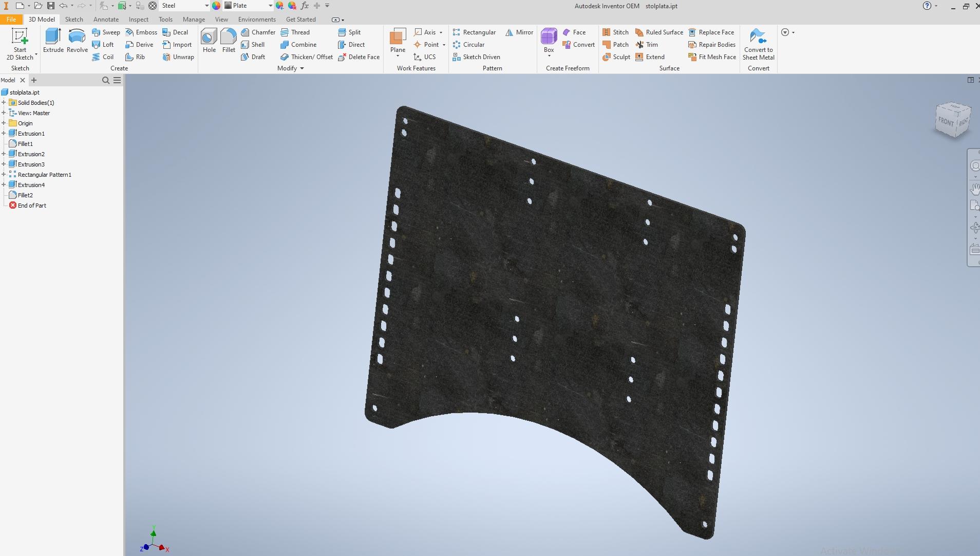This screenshot has height=556, width=980.
Task: Open the Derive command
Action: (x=139, y=44)
